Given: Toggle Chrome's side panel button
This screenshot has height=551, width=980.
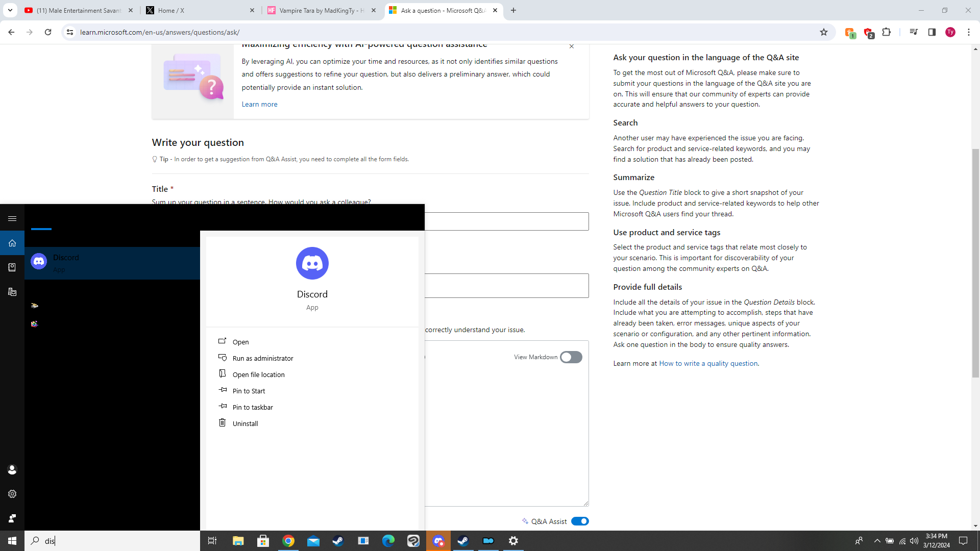Looking at the screenshot, I should coord(932,32).
